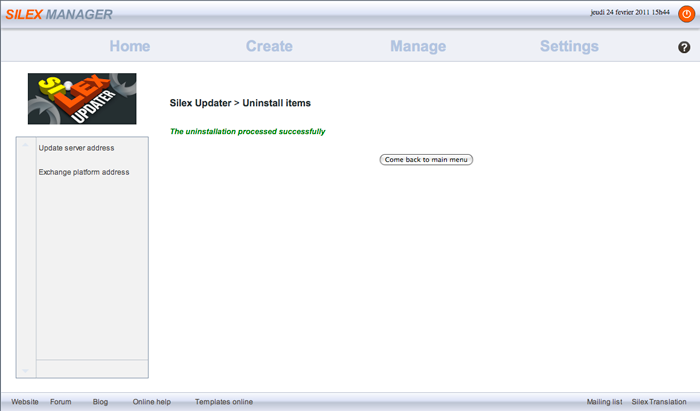Open the Silex Translation footer link
The height and width of the screenshot is (411, 700).
[659, 402]
